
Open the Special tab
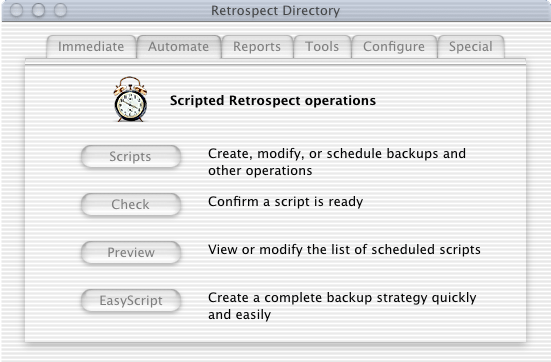click(x=471, y=47)
